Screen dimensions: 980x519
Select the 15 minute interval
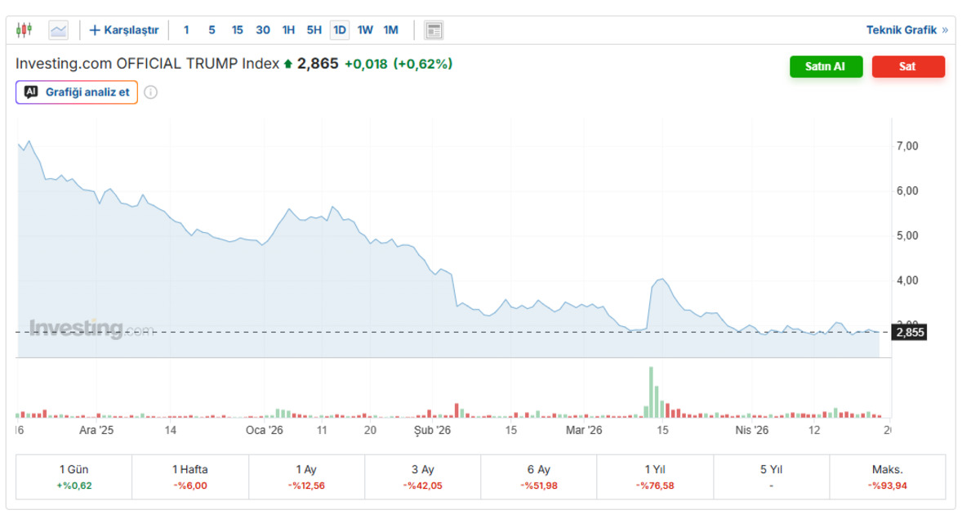[237, 30]
